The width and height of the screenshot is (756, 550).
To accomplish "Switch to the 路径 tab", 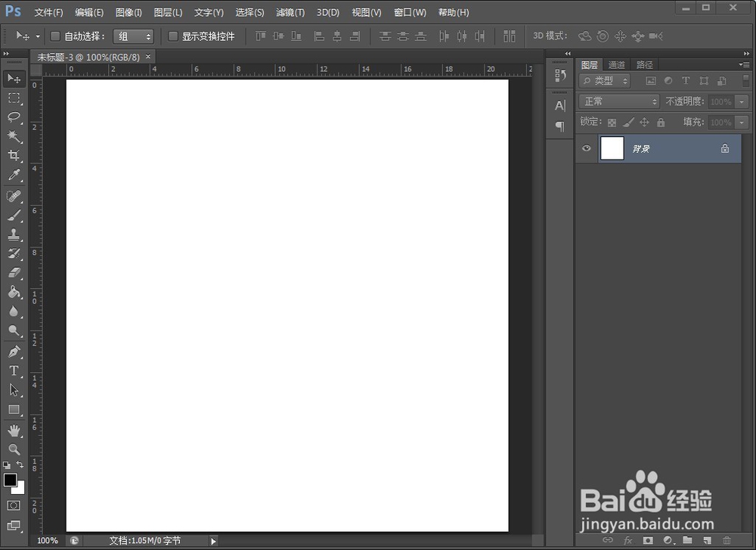I will click(x=644, y=64).
